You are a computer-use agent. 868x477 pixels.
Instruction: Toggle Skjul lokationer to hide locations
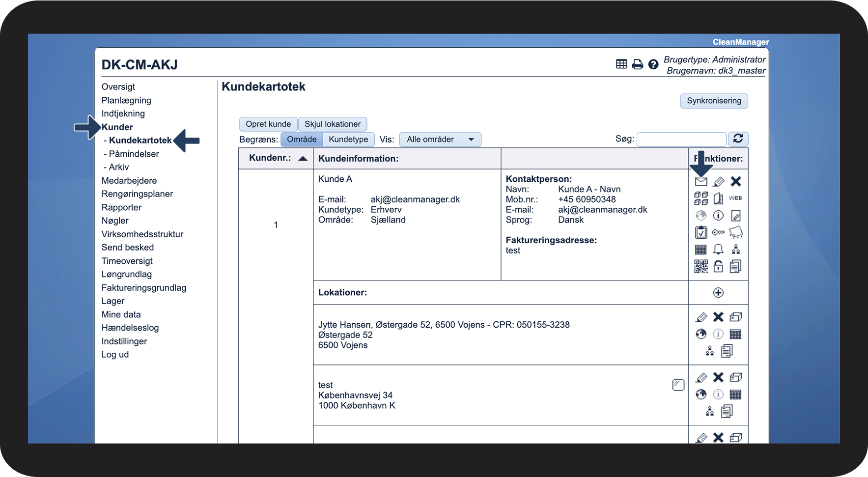[333, 124]
